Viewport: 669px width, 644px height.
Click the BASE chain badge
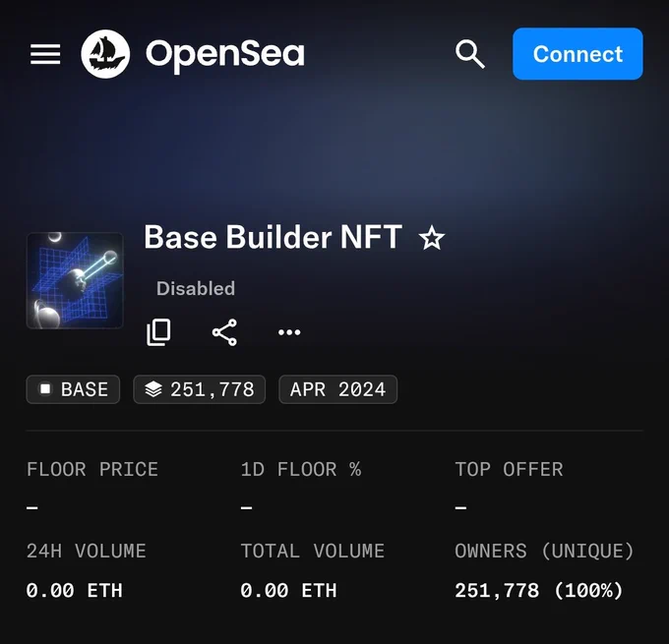pos(73,389)
